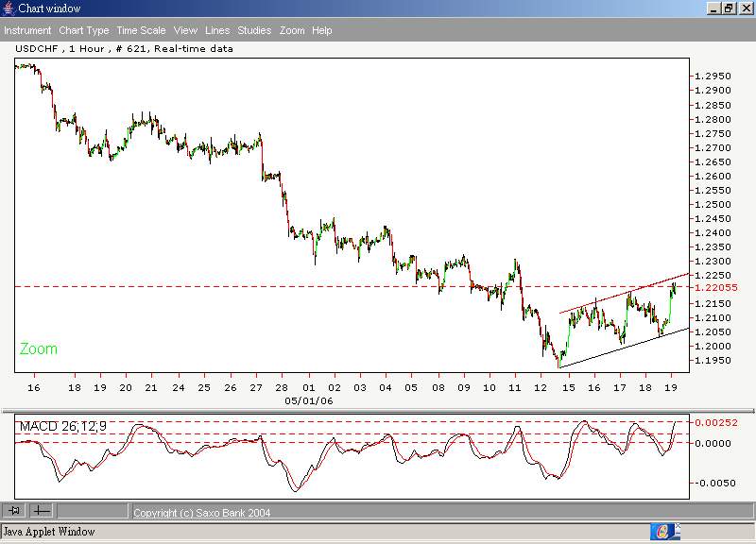Click the green Zoom label on chart

39,348
